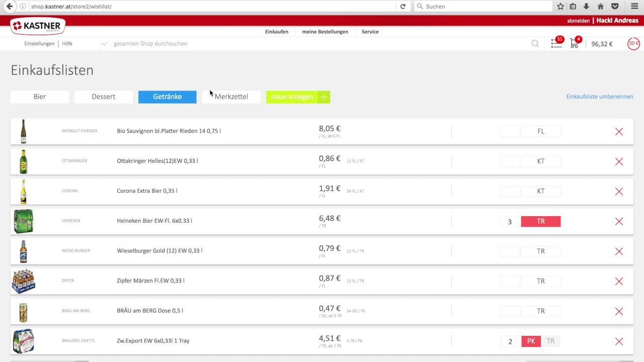Remove BRÄU am BERG Dose from list
644x362 pixels.
[x=619, y=311]
